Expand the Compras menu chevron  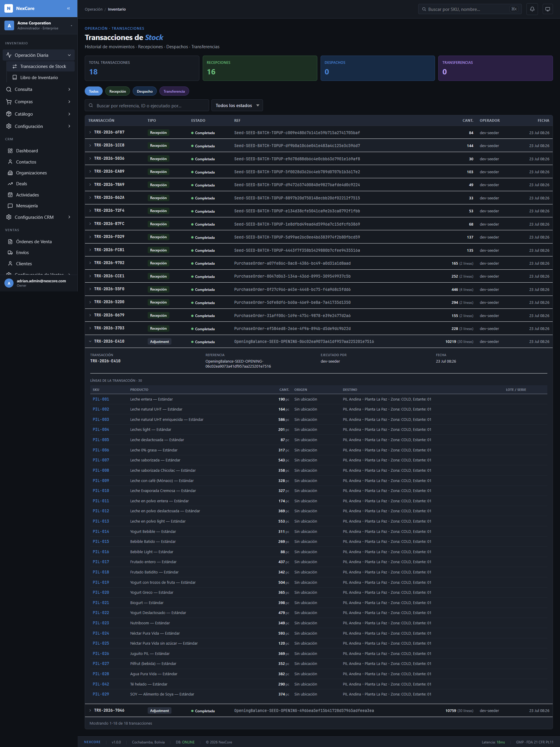point(69,102)
